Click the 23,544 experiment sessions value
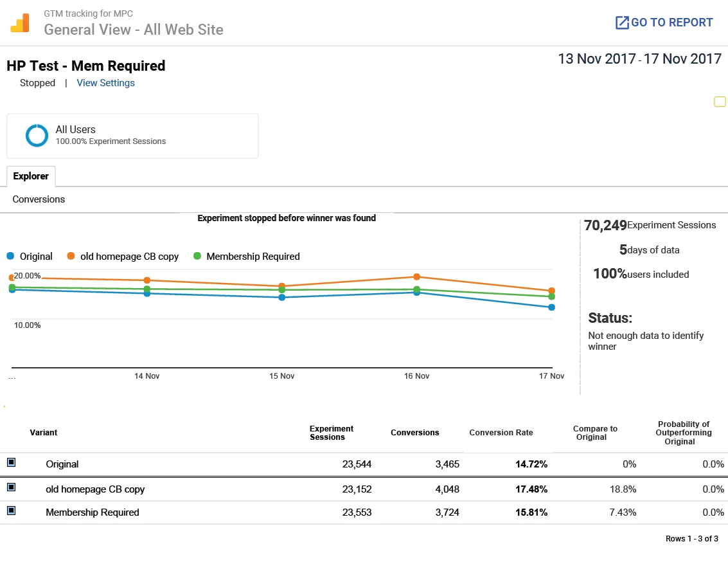This screenshot has height=562, width=728. point(357,464)
